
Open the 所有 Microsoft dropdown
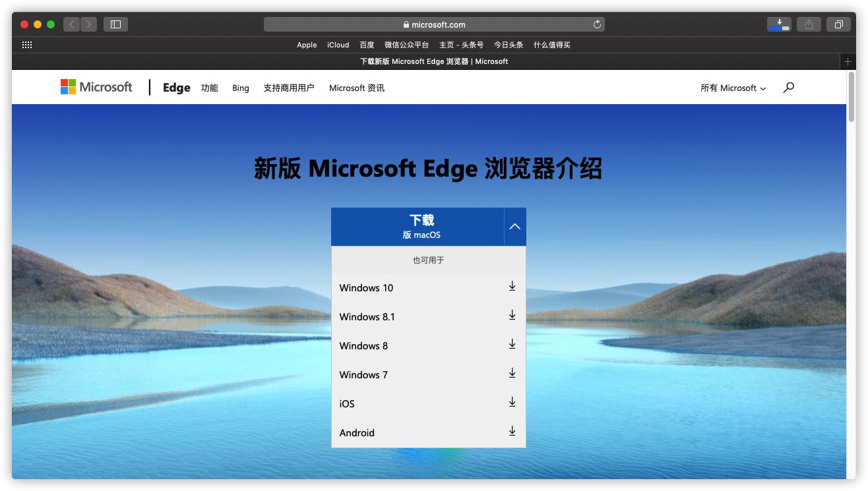pos(733,88)
